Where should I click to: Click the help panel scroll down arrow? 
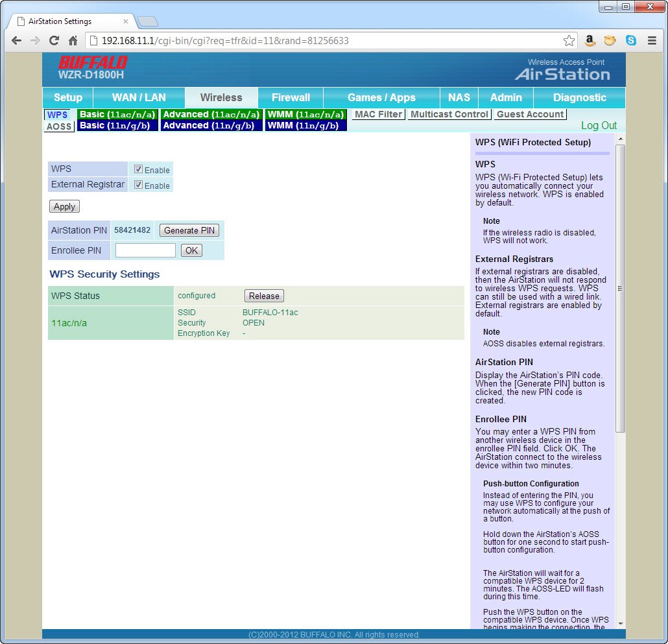coord(620,623)
